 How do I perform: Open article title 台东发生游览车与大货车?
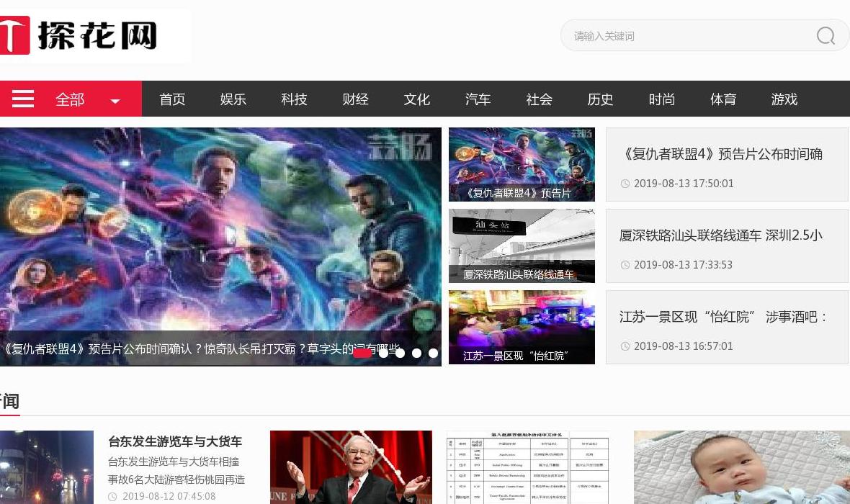click(175, 441)
